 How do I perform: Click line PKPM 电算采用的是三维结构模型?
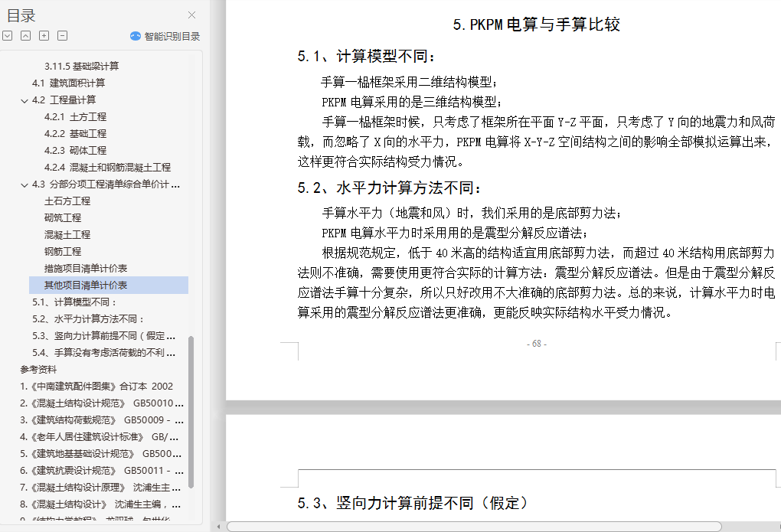coord(411,102)
